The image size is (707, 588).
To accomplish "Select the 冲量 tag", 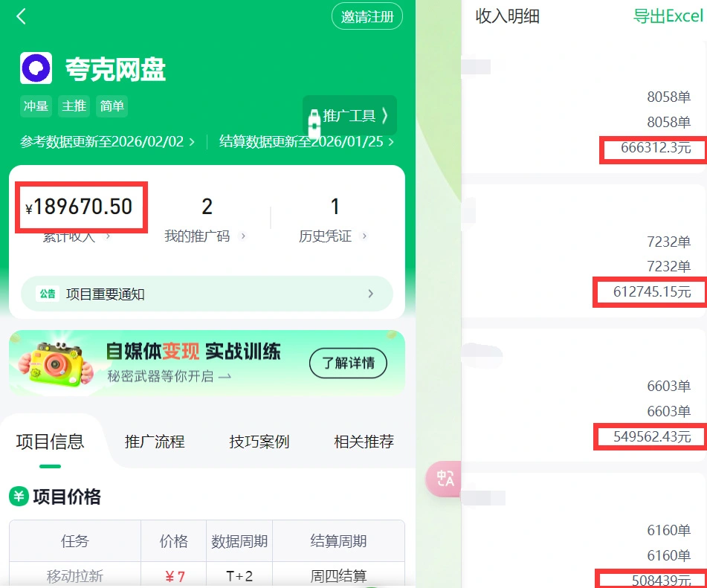I will tap(36, 106).
